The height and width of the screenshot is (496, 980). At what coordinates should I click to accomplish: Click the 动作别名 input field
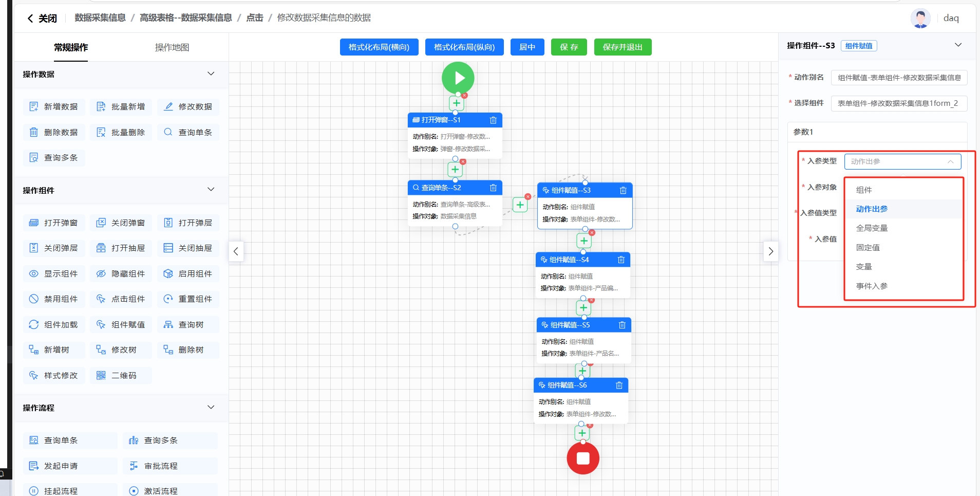[x=899, y=78]
